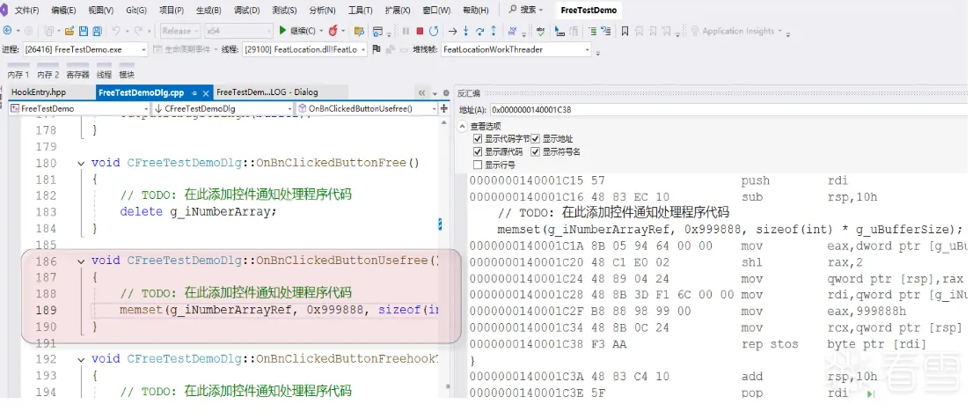This screenshot has height=419, width=980.
Task: Click the Toggle Bookmark icon
Action: pyautogui.click(x=625, y=31)
